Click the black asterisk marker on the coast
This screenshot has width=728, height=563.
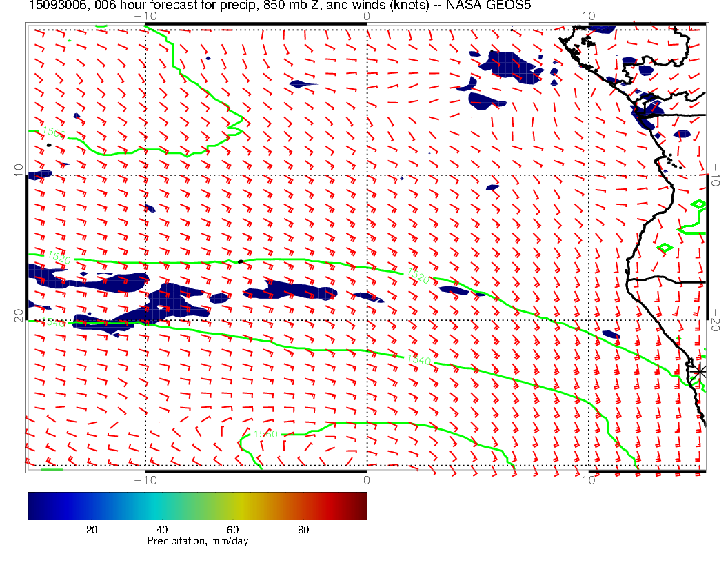(700, 372)
